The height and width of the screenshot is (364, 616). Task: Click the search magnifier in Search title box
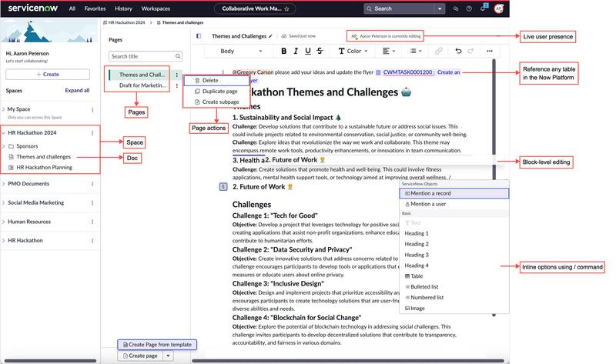(x=178, y=56)
